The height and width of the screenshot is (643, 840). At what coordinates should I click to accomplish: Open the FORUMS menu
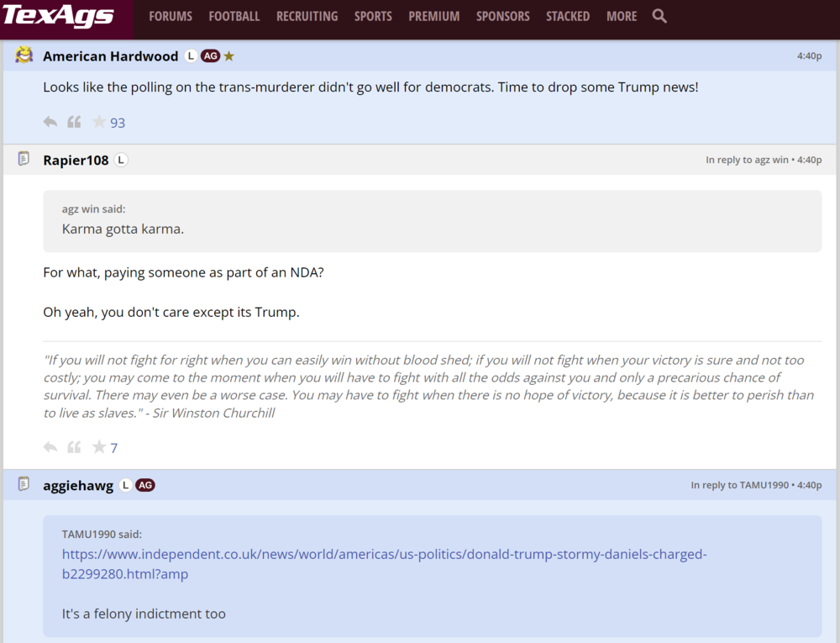tap(171, 16)
